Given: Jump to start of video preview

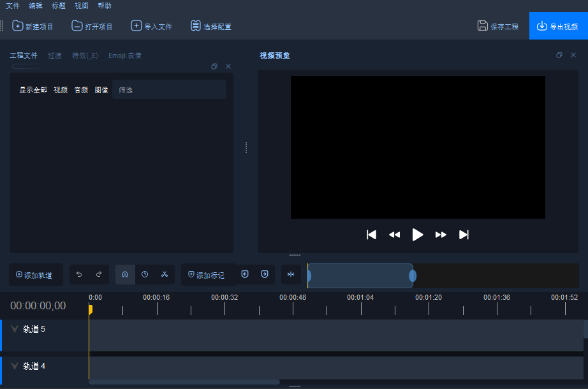Looking at the screenshot, I should click(371, 235).
